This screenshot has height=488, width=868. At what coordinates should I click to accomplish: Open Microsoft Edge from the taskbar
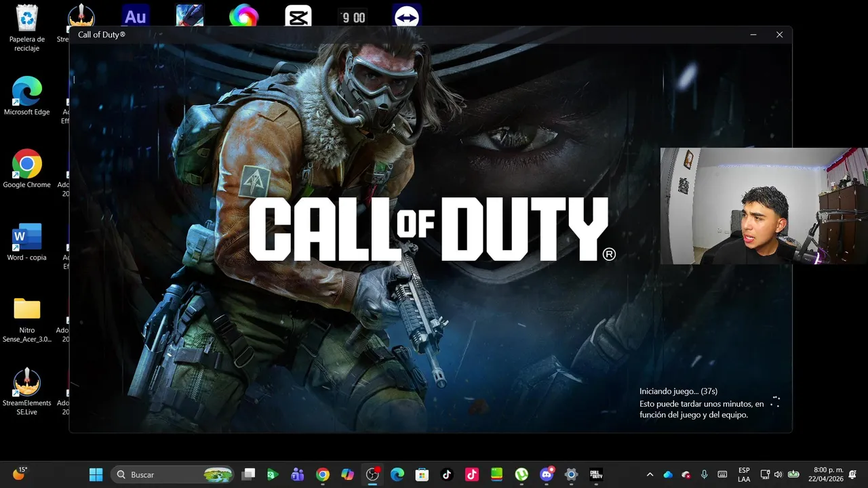point(397,474)
